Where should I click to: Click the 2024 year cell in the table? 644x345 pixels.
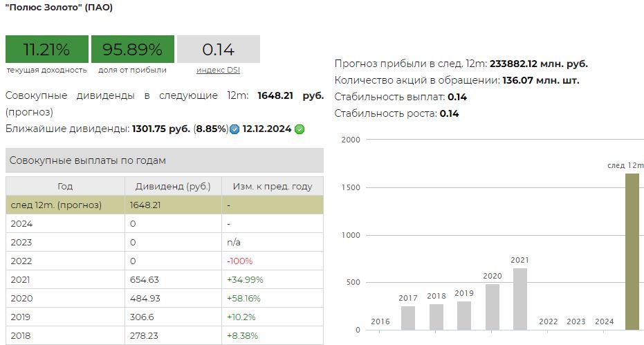[65, 224]
